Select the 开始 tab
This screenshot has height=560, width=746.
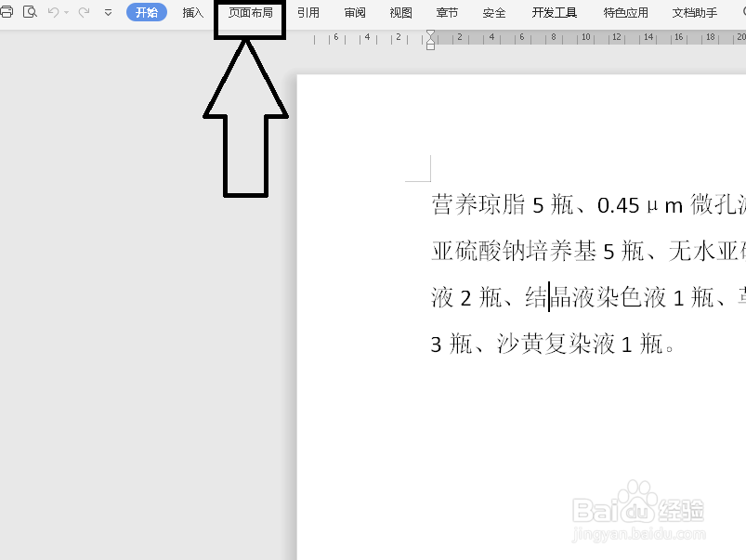146,13
